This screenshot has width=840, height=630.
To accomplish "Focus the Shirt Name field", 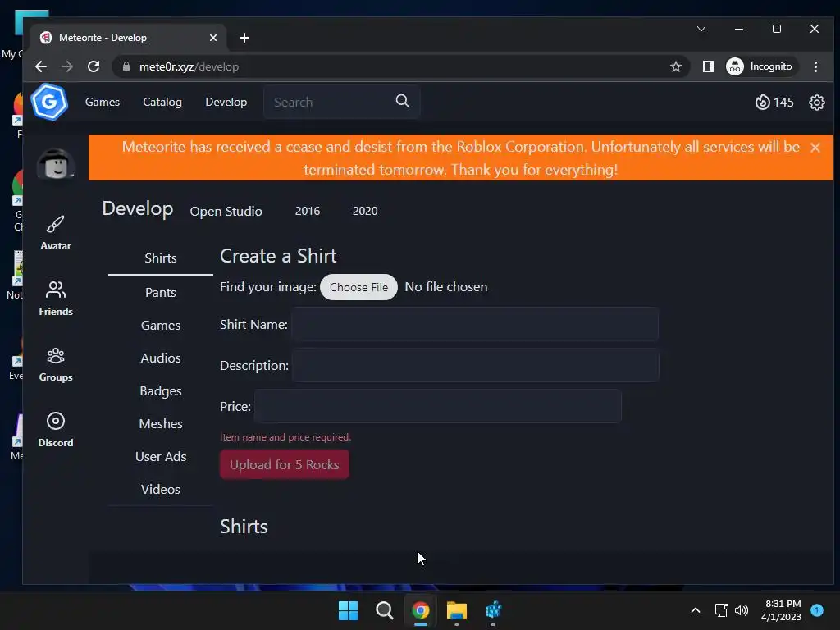I will tap(475, 324).
